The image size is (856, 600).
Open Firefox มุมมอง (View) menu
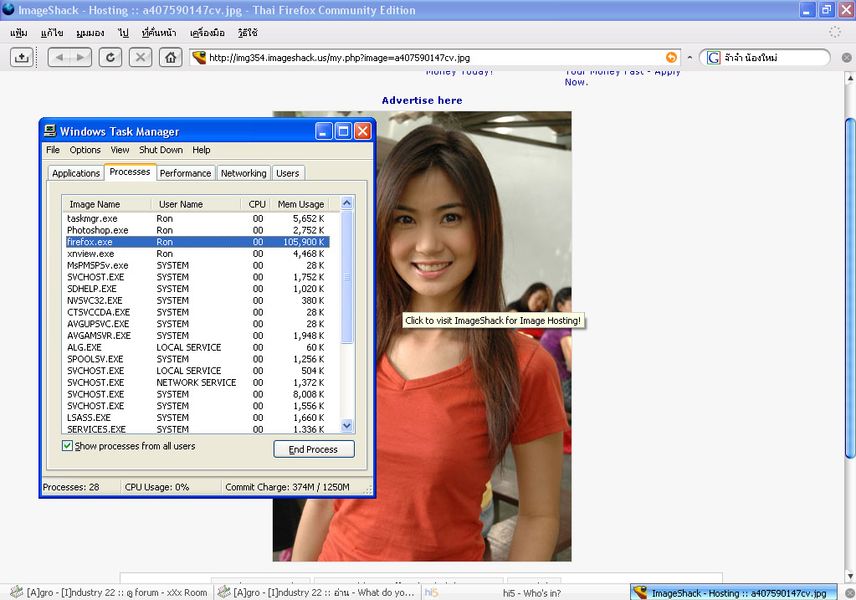[x=90, y=33]
